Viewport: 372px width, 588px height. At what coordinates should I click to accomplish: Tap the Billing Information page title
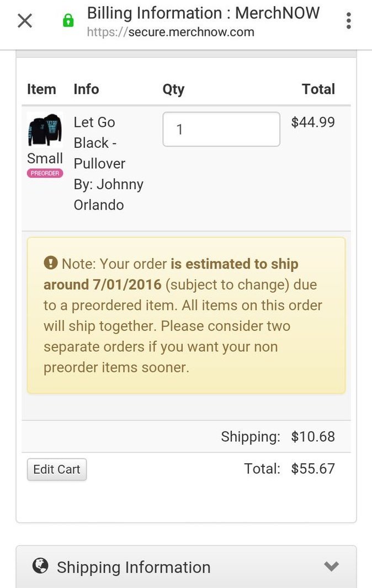[204, 13]
